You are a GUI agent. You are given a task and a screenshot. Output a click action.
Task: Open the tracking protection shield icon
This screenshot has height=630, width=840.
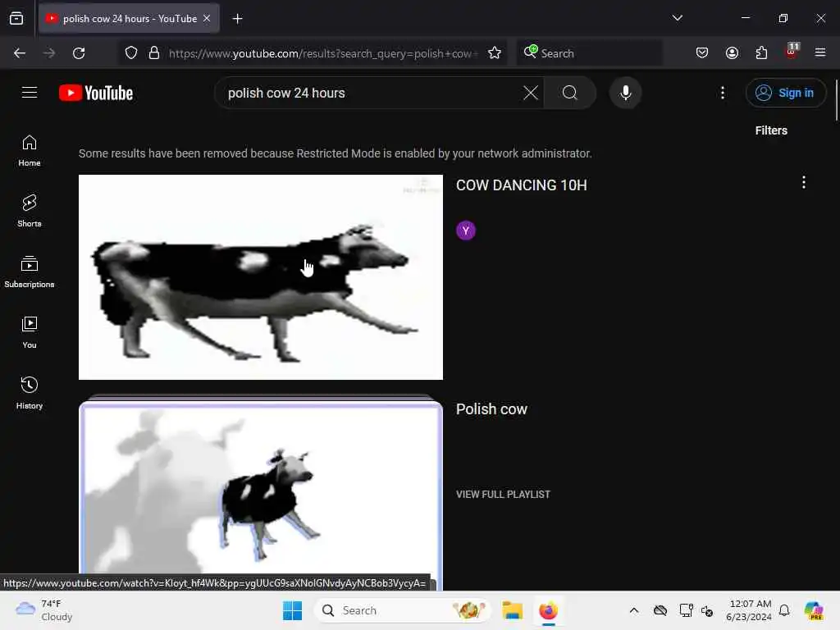(131, 53)
